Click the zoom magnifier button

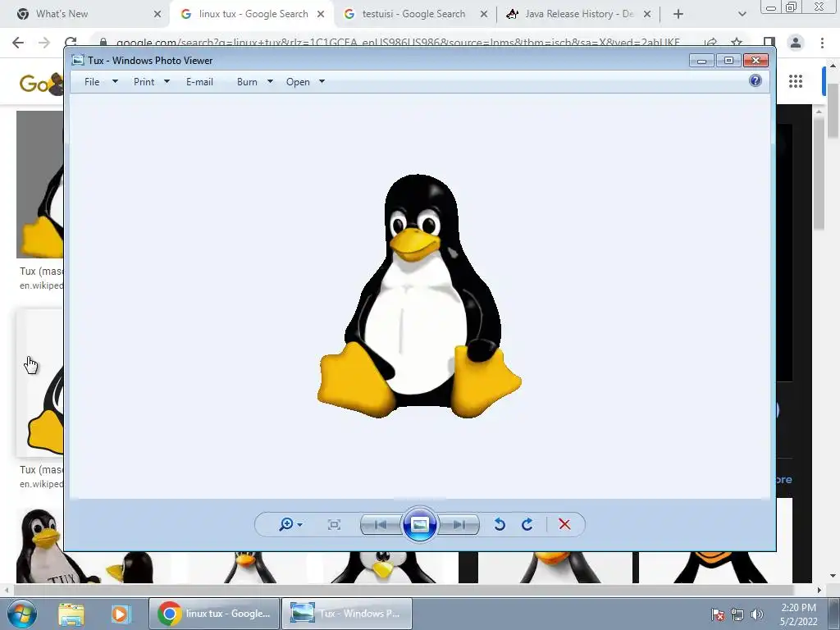click(x=286, y=524)
